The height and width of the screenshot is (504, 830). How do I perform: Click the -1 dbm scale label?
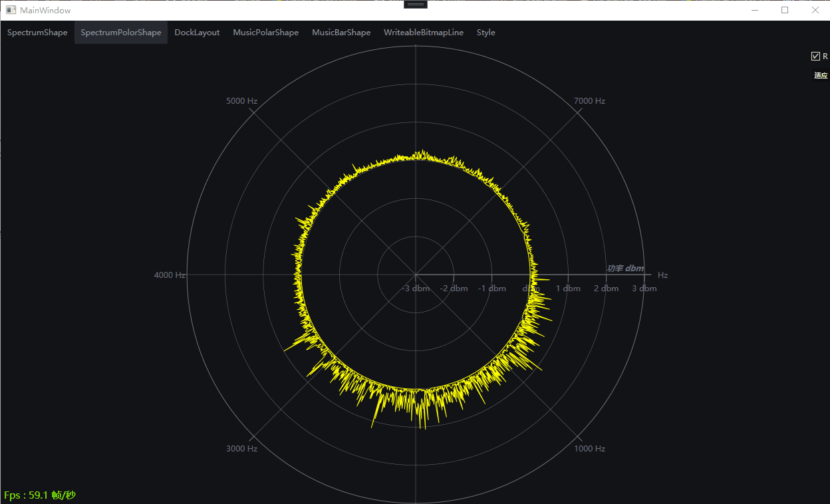(x=492, y=289)
